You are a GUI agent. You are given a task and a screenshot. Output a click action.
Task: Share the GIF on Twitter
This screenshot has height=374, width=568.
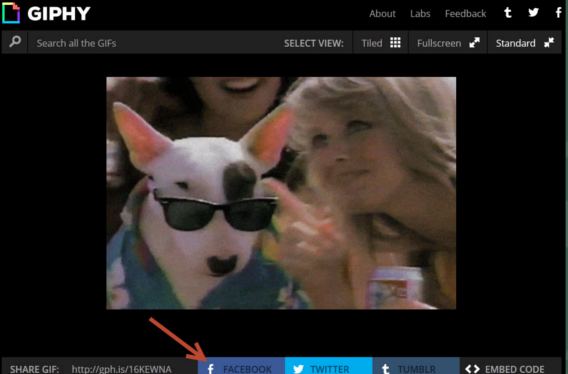click(x=329, y=366)
